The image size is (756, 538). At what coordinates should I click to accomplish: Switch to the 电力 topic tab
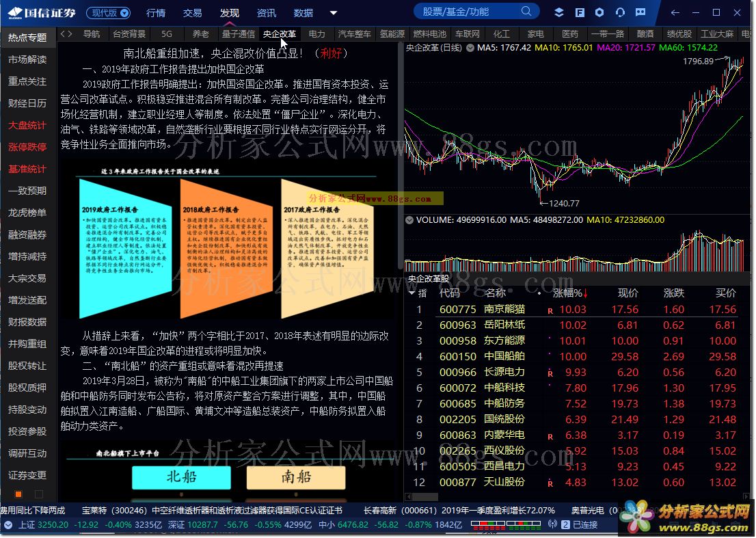click(316, 33)
